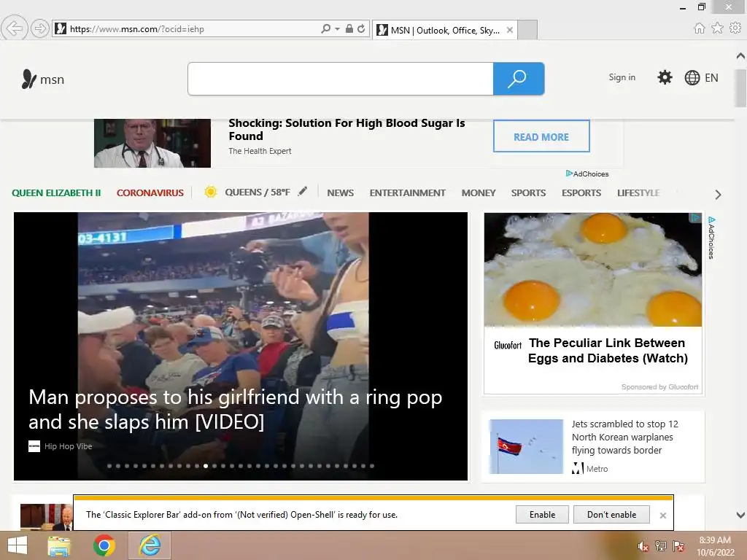Click the ad info triangle on eggs image
This screenshot has height=560, width=747.
coord(695,217)
